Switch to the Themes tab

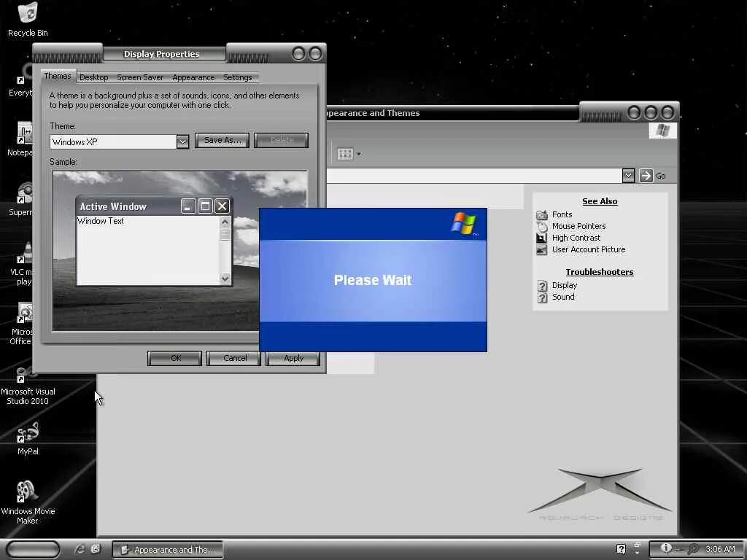pyautogui.click(x=57, y=76)
